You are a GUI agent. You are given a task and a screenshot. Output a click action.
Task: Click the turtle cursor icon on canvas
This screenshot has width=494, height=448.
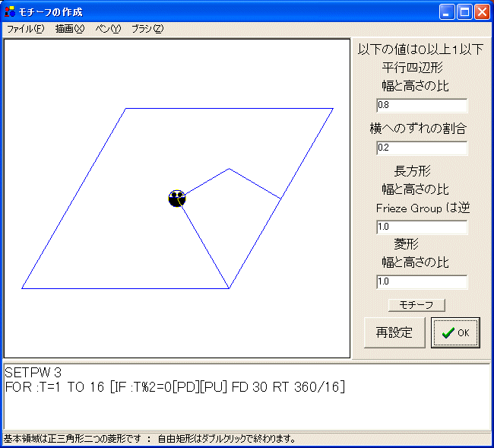point(177,199)
